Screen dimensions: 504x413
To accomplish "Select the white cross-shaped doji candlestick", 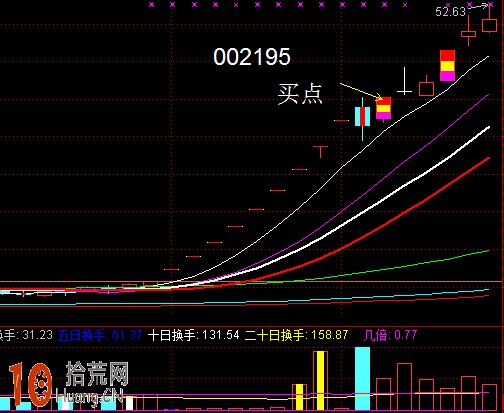I will 405,81.
